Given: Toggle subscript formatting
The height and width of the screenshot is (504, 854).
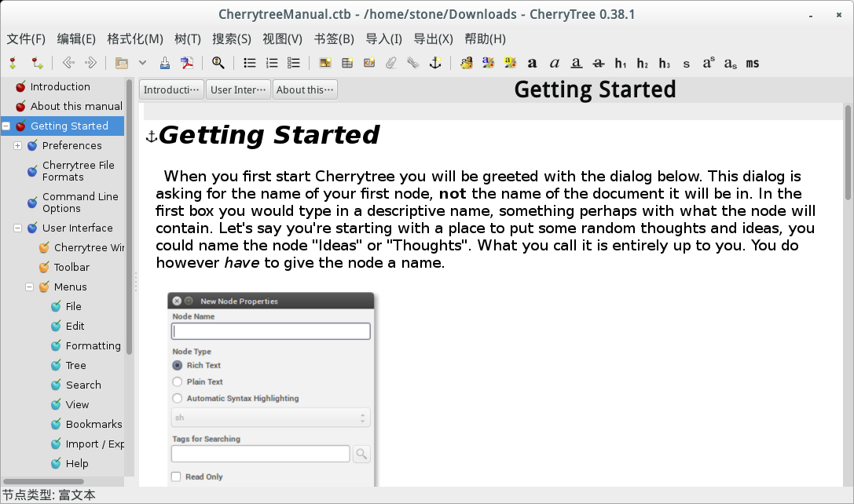Looking at the screenshot, I should pyautogui.click(x=731, y=63).
